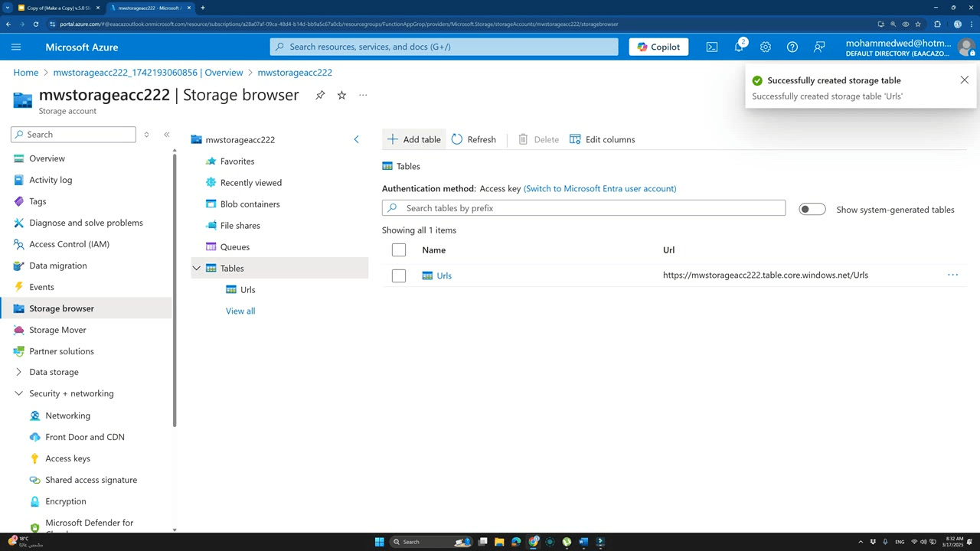The width and height of the screenshot is (980, 551).
Task: Collapse the Security + networking section
Action: [x=18, y=393]
